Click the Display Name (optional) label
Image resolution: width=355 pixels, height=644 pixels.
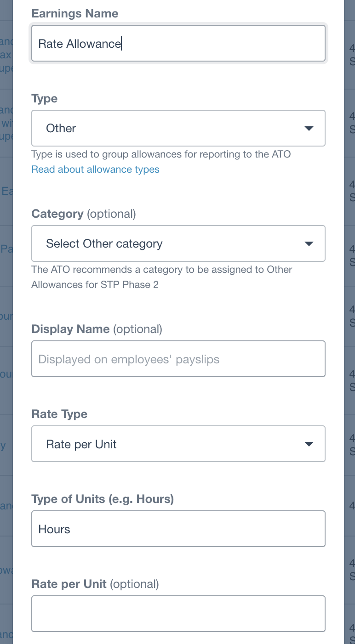97,329
